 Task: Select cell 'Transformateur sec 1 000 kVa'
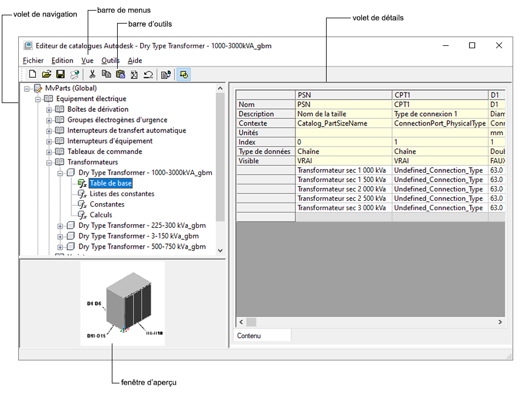click(x=344, y=170)
